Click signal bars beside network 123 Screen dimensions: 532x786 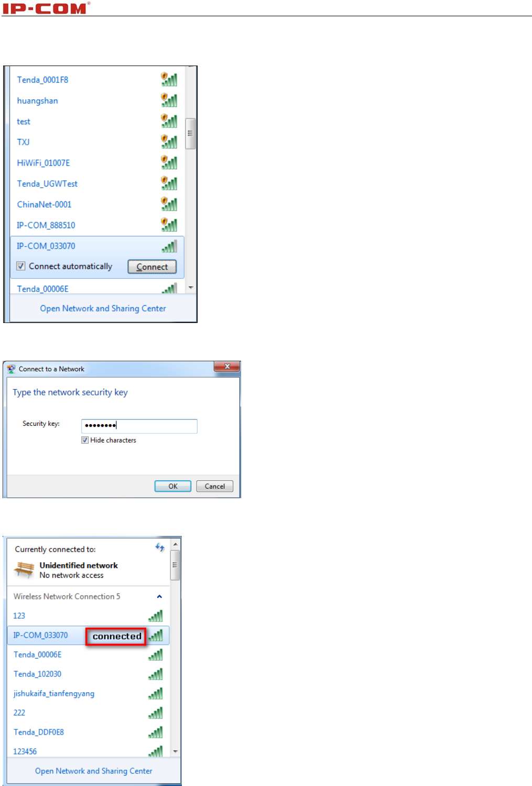[155, 616]
